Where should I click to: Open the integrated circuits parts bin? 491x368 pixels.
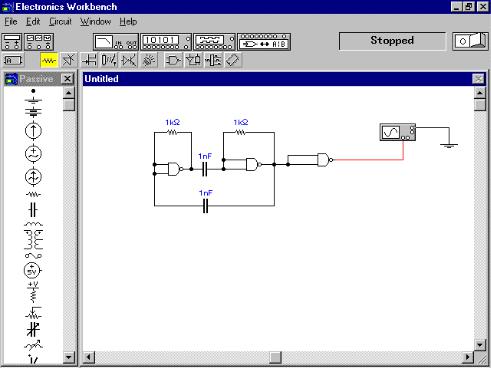pos(233,61)
